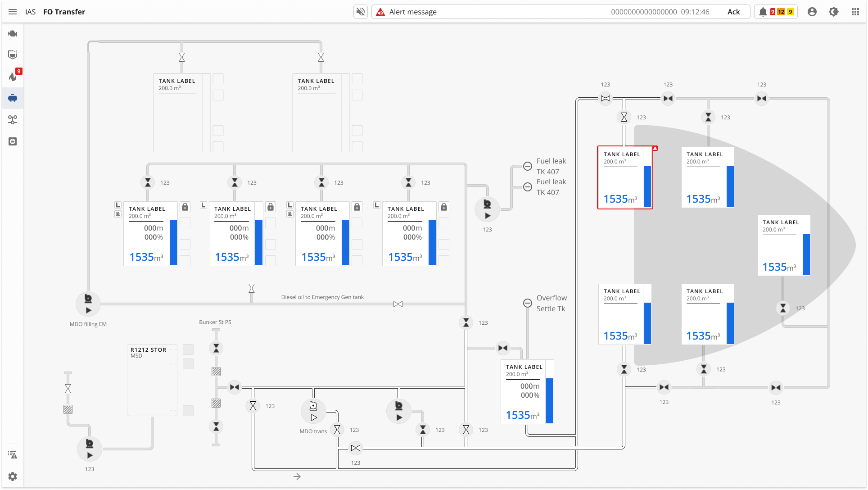Click the FO Transfer page title
Image resolution: width=868 pixels, height=490 pixels.
64,12
